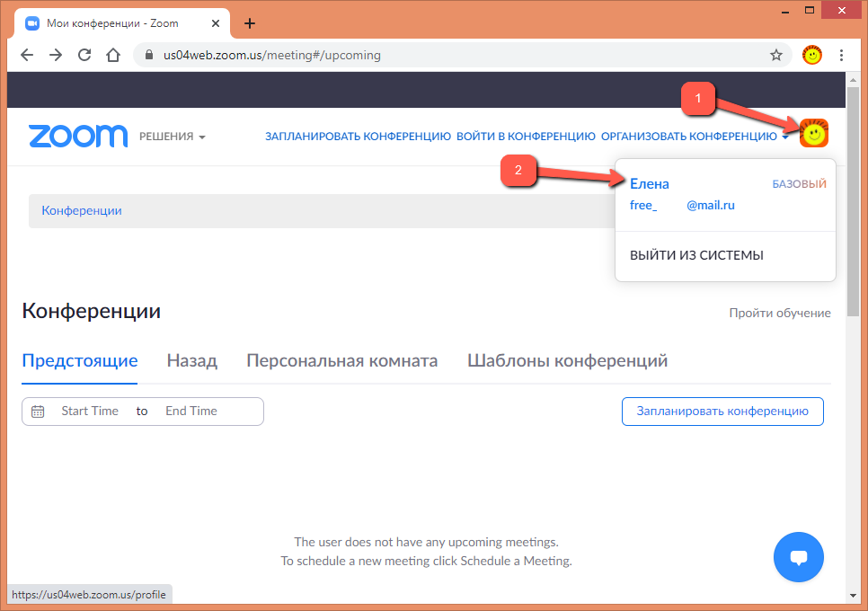Go to browser home page icon
The image size is (868, 611).
tap(113, 55)
